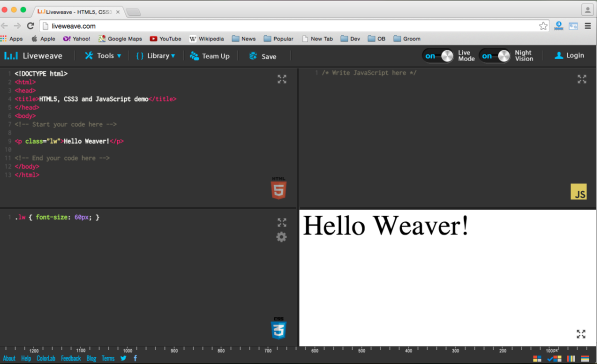Screen dimensions: 597x364
Task: Select the vertical columns layout icon
Action: pos(571,359)
